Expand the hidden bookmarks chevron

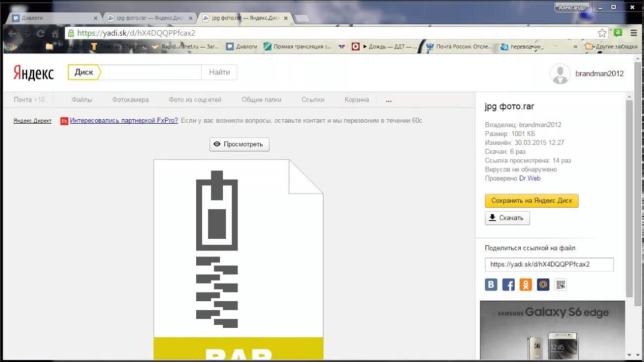tap(576, 46)
